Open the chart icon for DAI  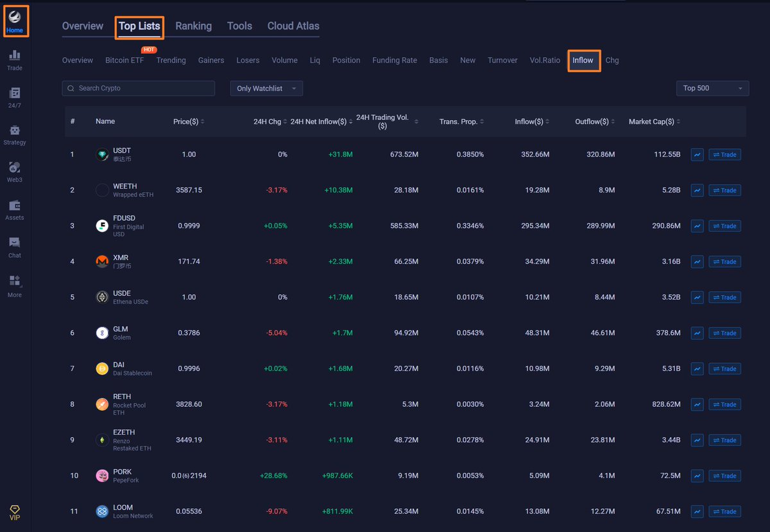(x=697, y=369)
